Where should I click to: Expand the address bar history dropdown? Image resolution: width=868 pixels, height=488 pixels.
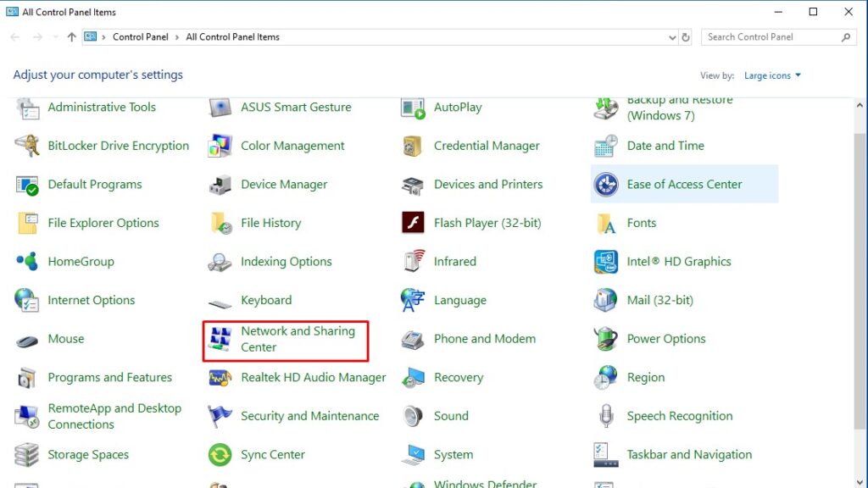673,36
